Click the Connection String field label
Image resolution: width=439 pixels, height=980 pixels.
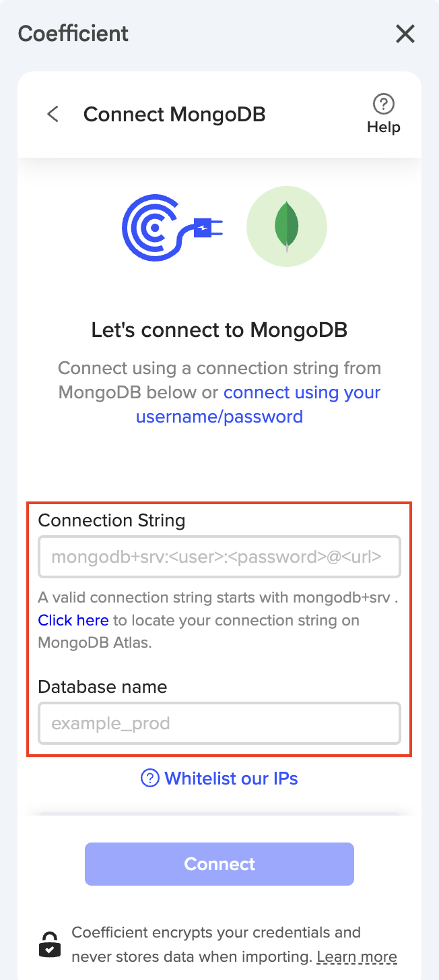(x=112, y=520)
